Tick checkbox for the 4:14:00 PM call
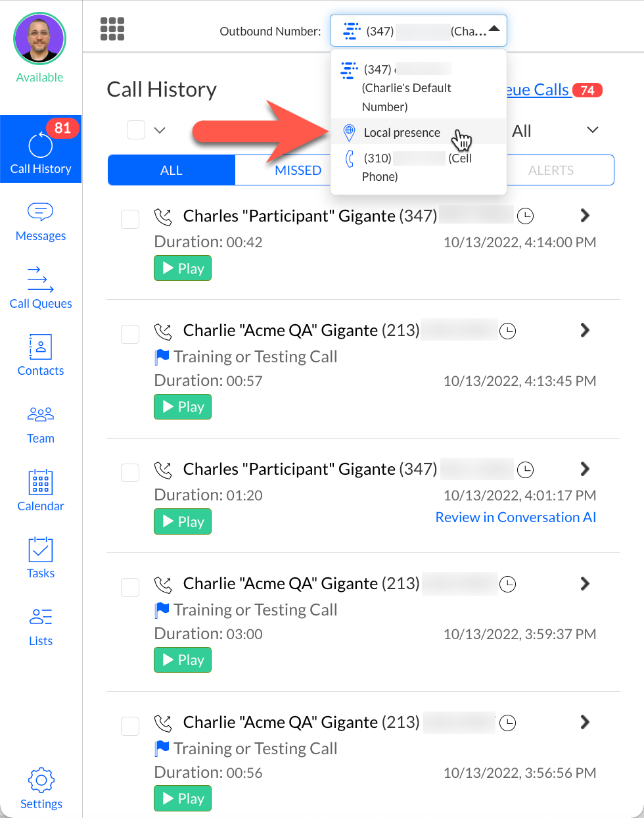 point(130,219)
